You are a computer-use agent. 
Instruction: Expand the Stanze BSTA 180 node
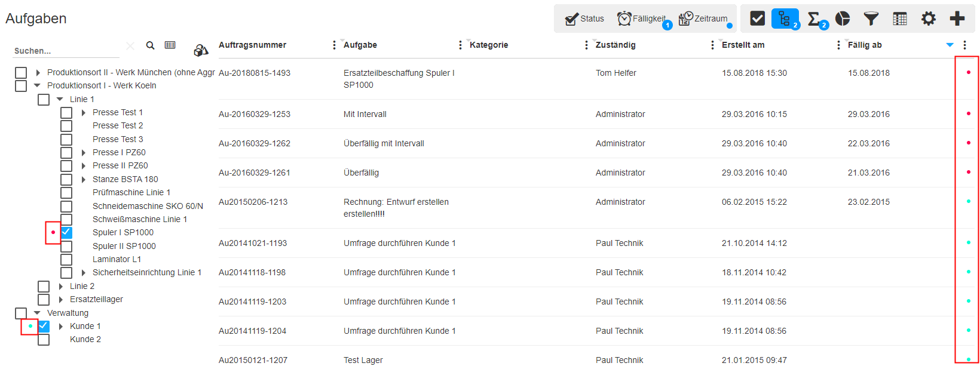pyautogui.click(x=84, y=179)
